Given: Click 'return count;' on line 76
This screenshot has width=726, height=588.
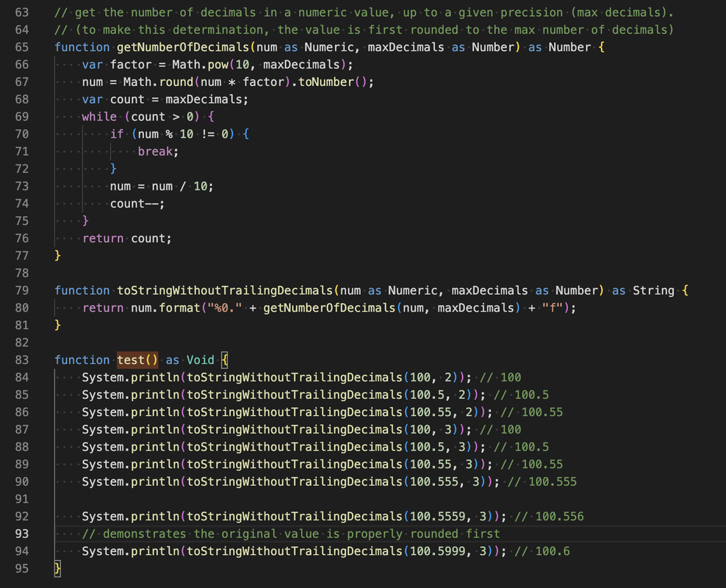Looking at the screenshot, I should click(127, 238).
